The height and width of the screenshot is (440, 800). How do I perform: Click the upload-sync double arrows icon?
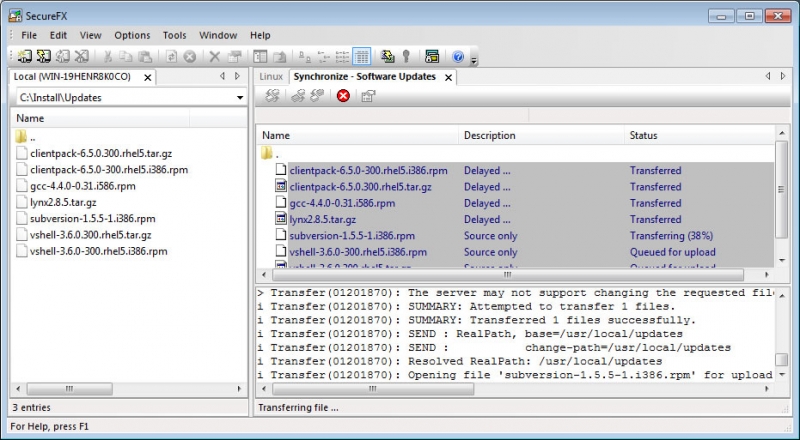(x=298, y=95)
